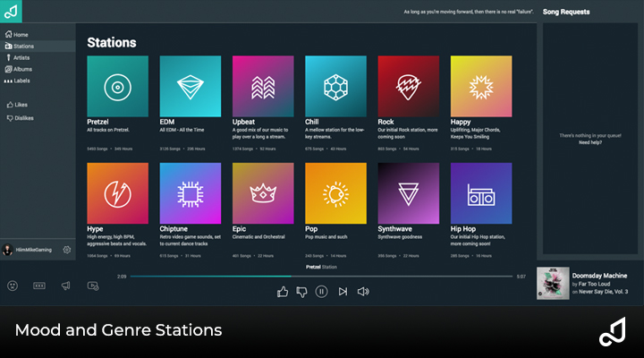Screen dimensions: 644x358
Task: Show Likes list in sidebar
Action: [x=19, y=105]
